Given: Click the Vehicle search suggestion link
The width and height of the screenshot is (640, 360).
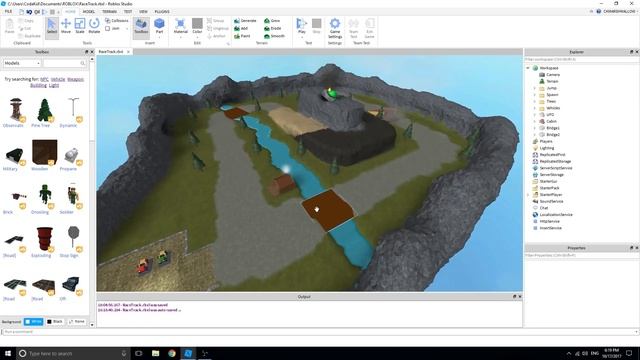Looking at the screenshot, I should tap(58, 79).
